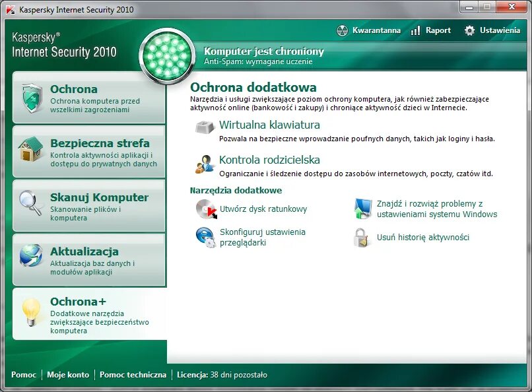Open Pomoc in the bottom bar

click(x=24, y=375)
